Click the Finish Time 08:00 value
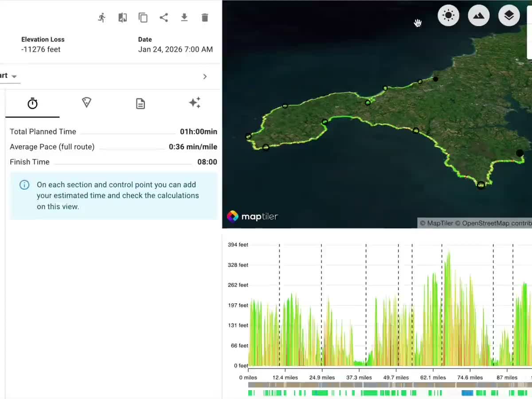Viewport: 532px width, 399px height. [207, 162]
